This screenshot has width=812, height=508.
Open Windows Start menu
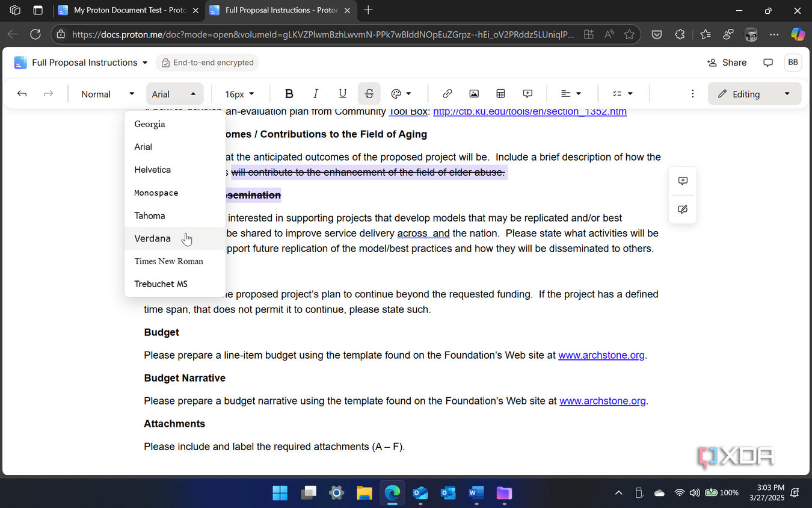coord(280,493)
